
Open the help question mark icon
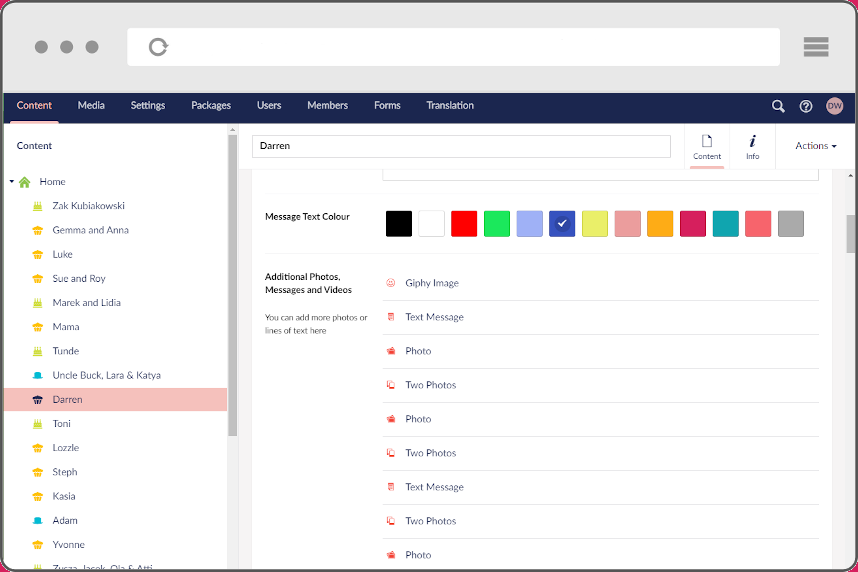(x=806, y=106)
